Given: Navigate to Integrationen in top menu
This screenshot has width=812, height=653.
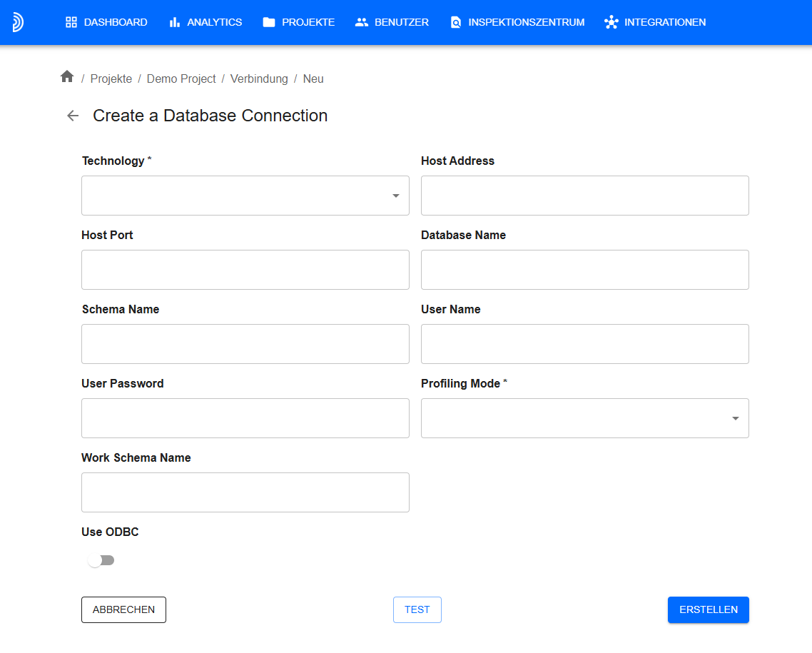Looking at the screenshot, I should pos(664,22).
